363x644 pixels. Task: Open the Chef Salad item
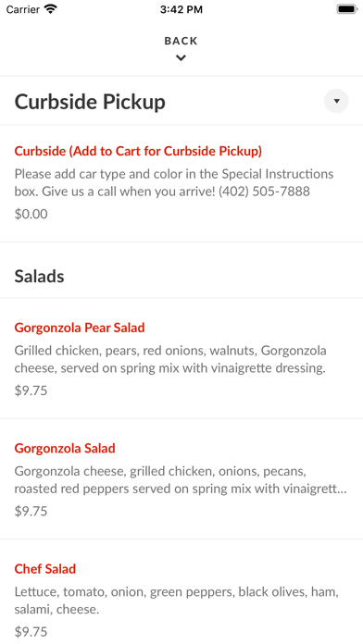[x=45, y=569]
